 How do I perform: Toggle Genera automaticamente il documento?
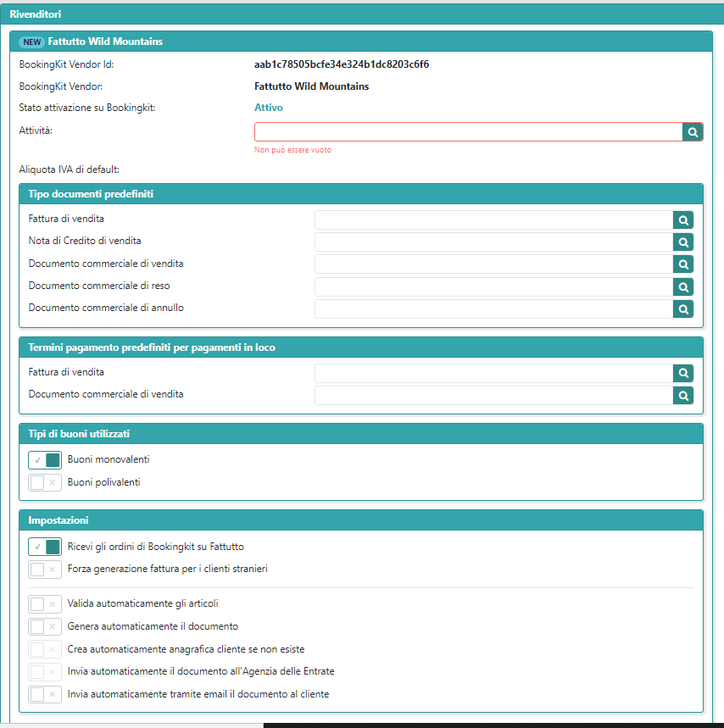tap(45, 626)
